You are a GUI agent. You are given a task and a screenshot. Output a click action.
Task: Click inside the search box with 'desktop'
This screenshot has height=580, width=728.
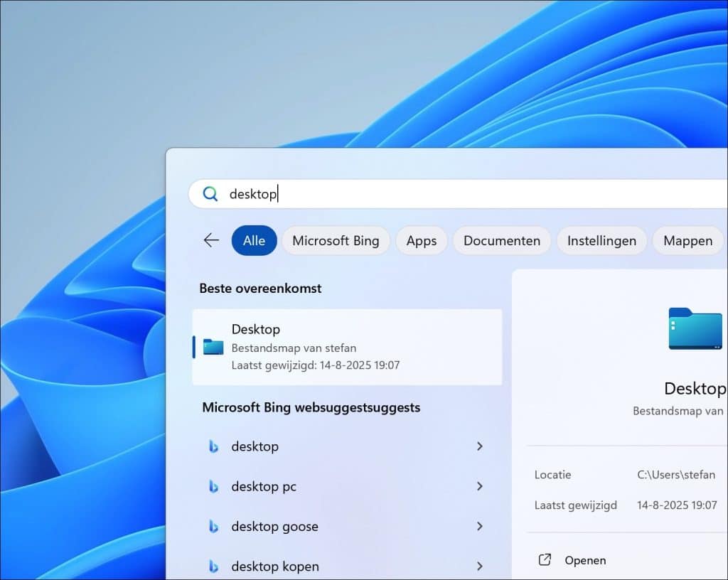click(x=458, y=194)
